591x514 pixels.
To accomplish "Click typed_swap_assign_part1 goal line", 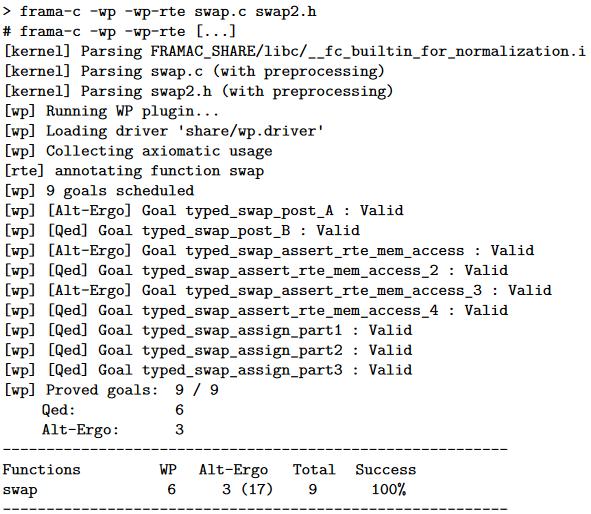I will tap(208, 330).
